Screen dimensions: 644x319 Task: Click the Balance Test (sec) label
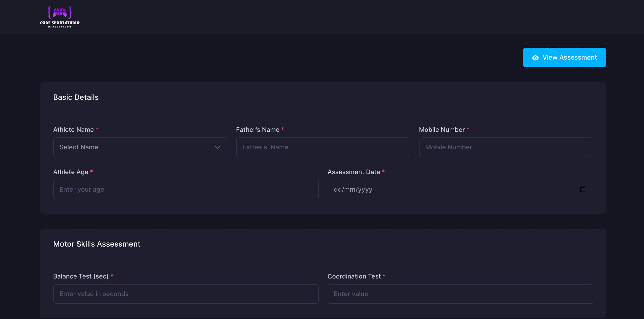[80, 276]
